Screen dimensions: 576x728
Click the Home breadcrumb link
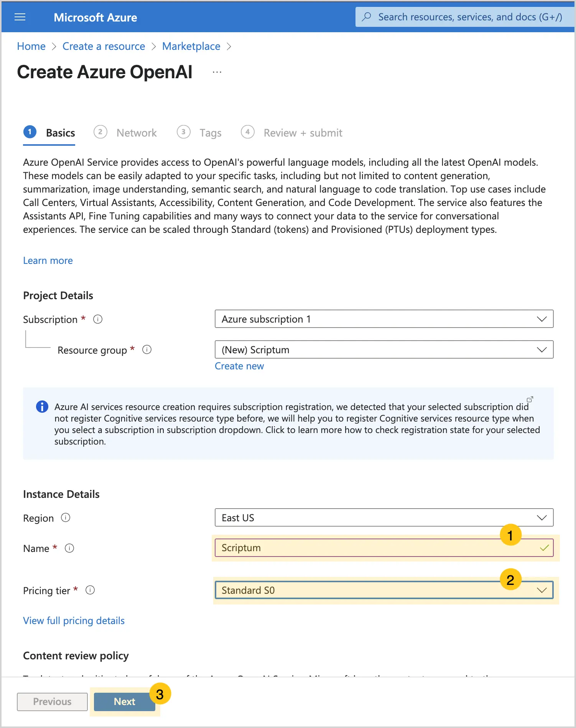pos(31,46)
